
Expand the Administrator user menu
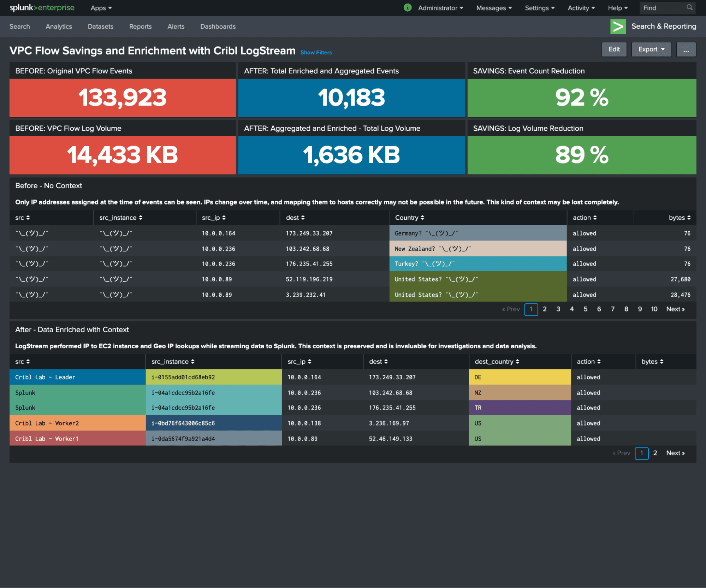click(440, 8)
